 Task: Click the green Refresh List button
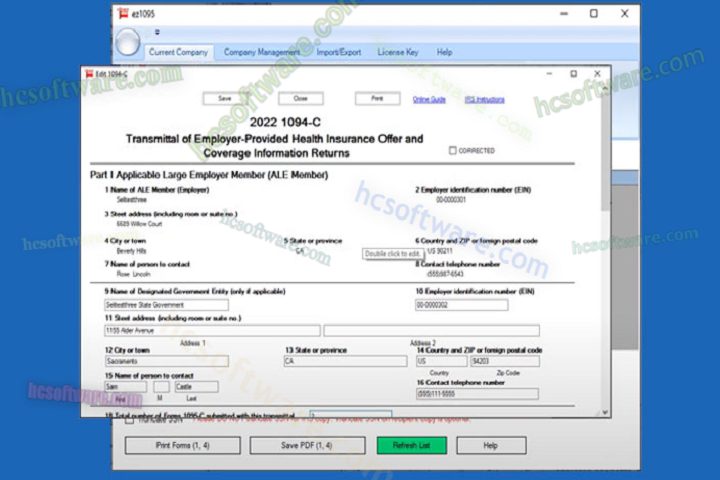point(411,445)
